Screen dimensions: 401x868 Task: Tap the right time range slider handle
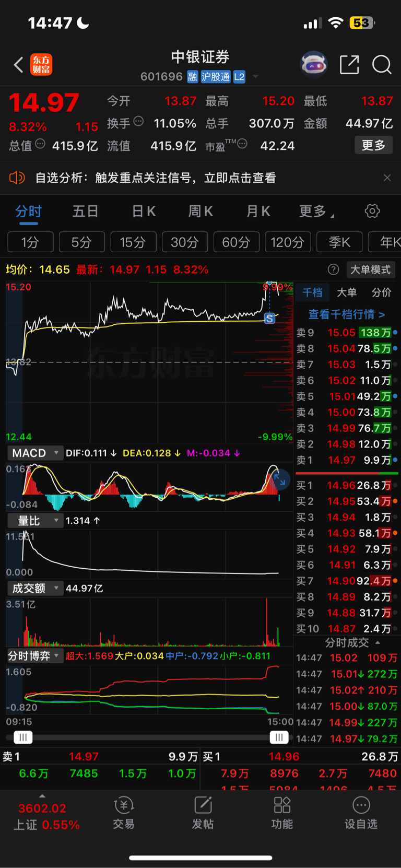click(279, 737)
